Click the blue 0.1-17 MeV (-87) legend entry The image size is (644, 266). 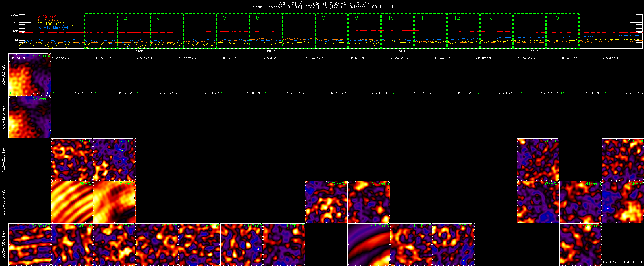(55, 27)
